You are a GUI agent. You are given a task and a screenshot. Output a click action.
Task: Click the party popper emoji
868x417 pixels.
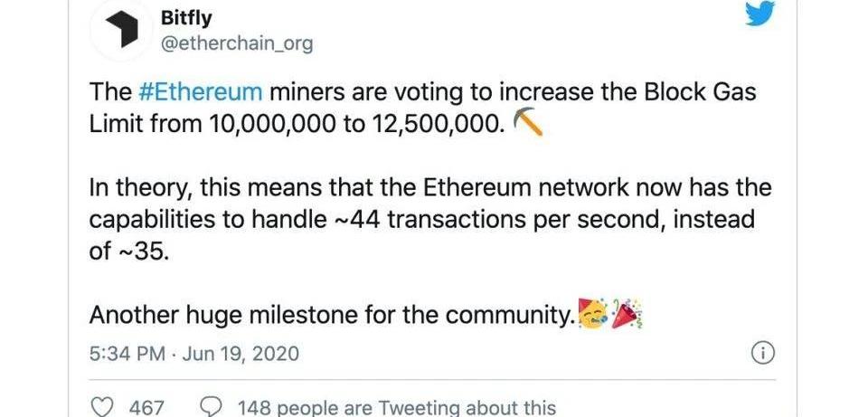coord(627,315)
